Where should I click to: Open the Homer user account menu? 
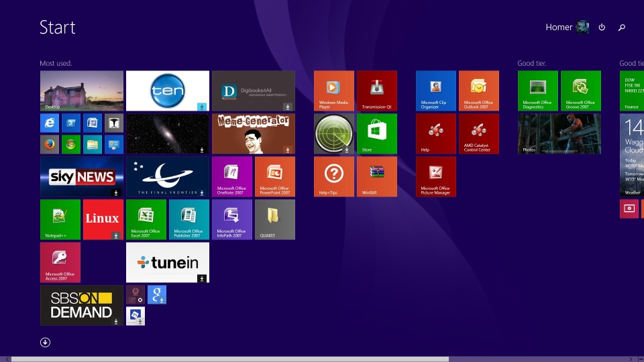point(568,27)
